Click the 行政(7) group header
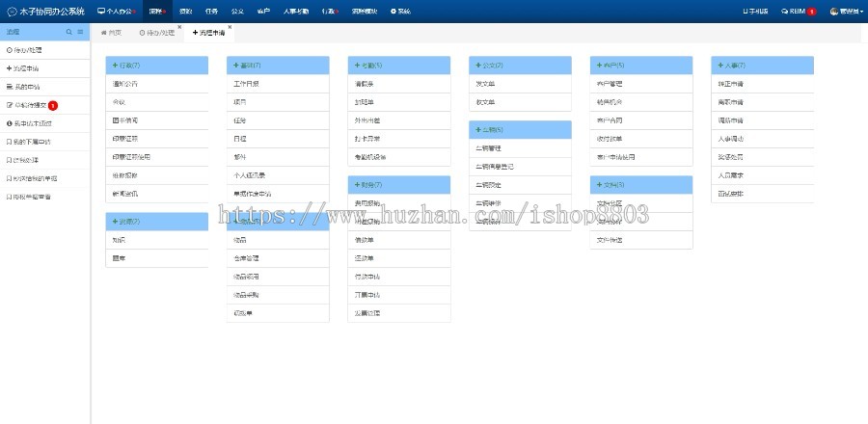Viewport: 868px width, 424px height. pyautogui.click(x=156, y=66)
